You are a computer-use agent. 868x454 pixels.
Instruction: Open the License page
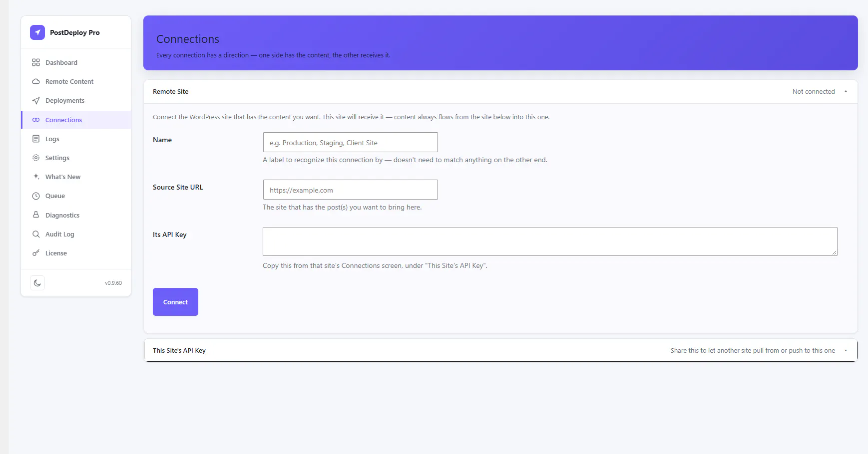(x=76, y=253)
